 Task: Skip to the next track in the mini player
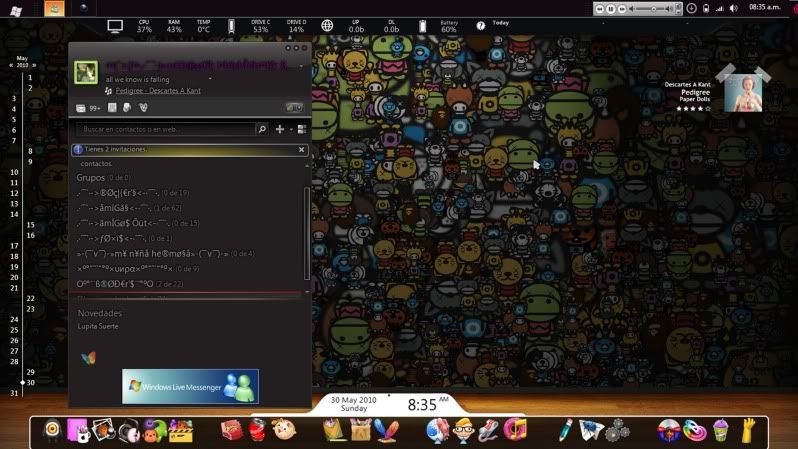pyautogui.click(x=621, y=9)
